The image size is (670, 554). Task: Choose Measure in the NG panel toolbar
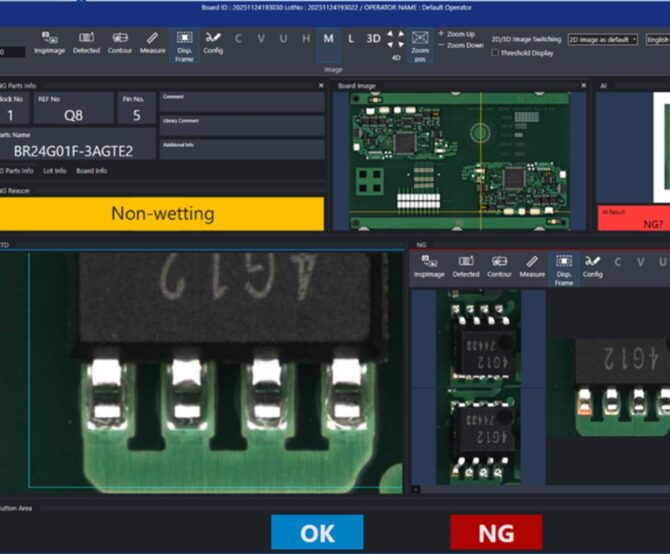[532, 267]
